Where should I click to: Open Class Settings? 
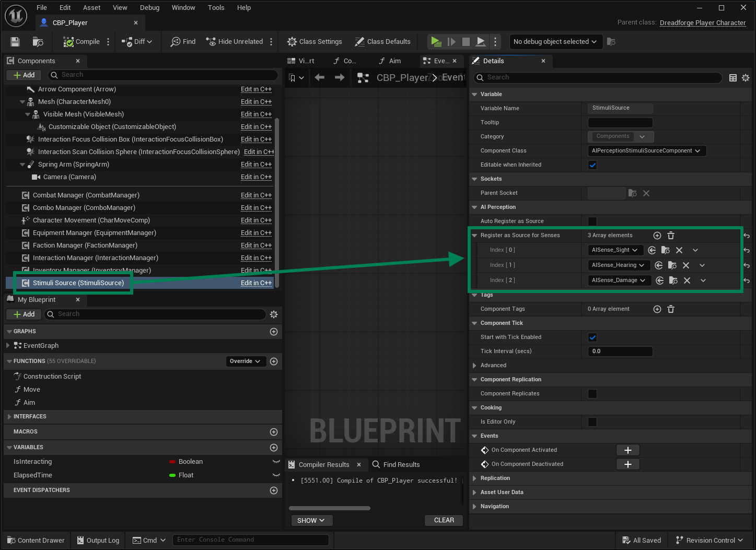(x=314, y=41)
